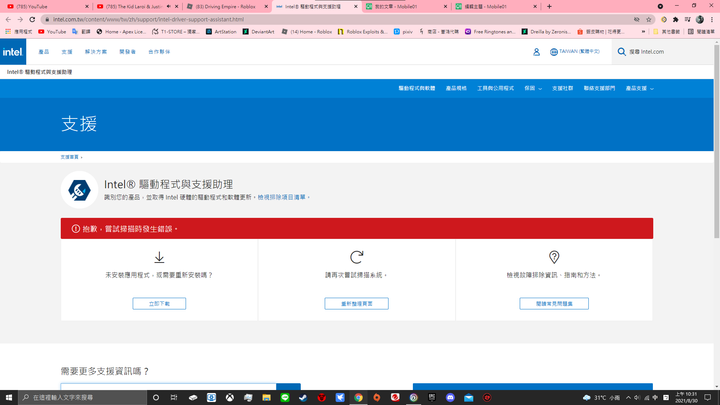Click the Windows taskbar search box
This screenshot has height=405, width=720.
click(x=83, y=398)
